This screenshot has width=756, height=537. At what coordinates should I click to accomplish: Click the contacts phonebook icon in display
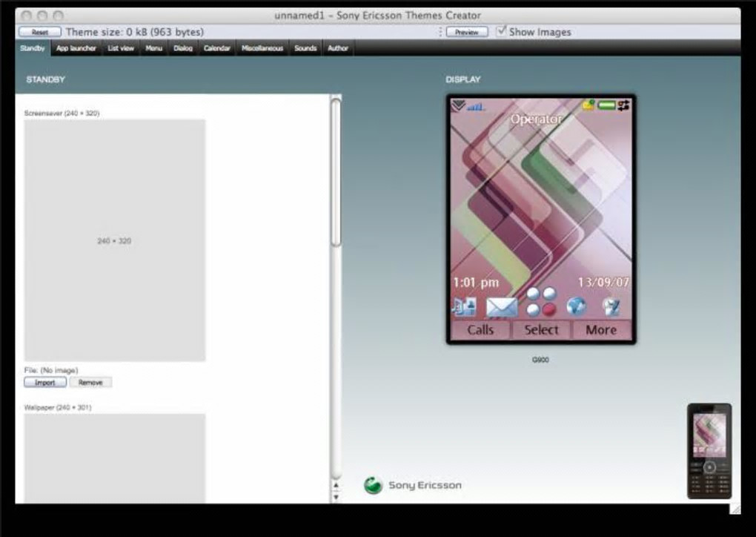(x=464, y=307)
